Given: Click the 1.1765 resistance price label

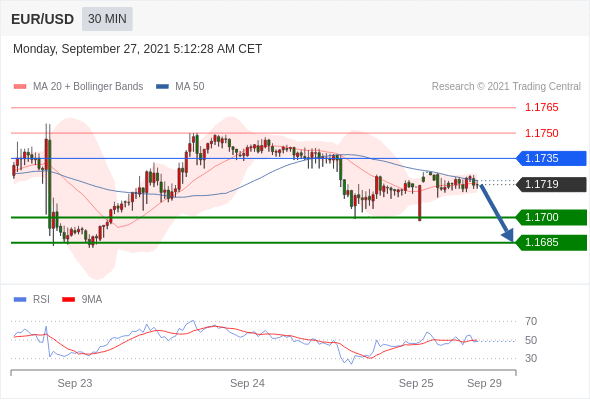Looking at the screenshot, I should [x=541, y=108].
